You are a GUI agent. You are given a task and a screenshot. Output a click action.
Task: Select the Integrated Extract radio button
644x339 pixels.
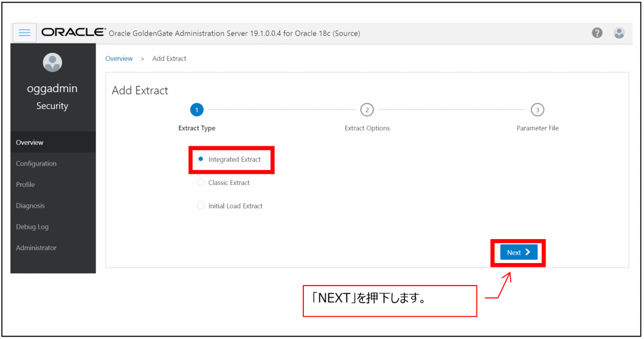point(200,159)
